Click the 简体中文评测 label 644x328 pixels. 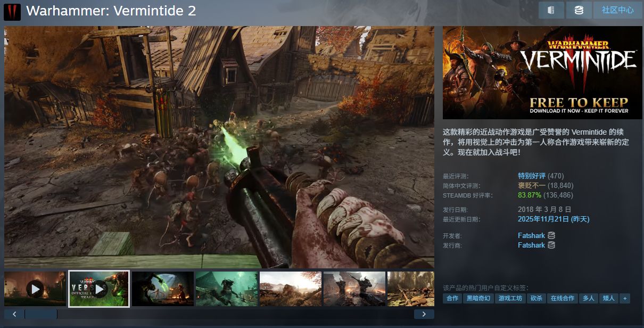pos(461,186)
